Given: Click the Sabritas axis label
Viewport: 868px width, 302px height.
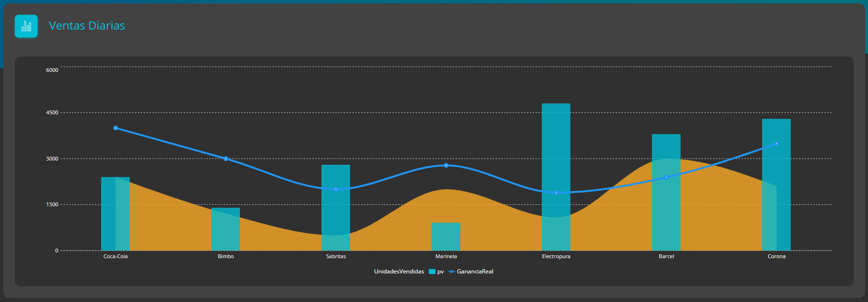Looking at the screenshot, I should tap(336, 256).
